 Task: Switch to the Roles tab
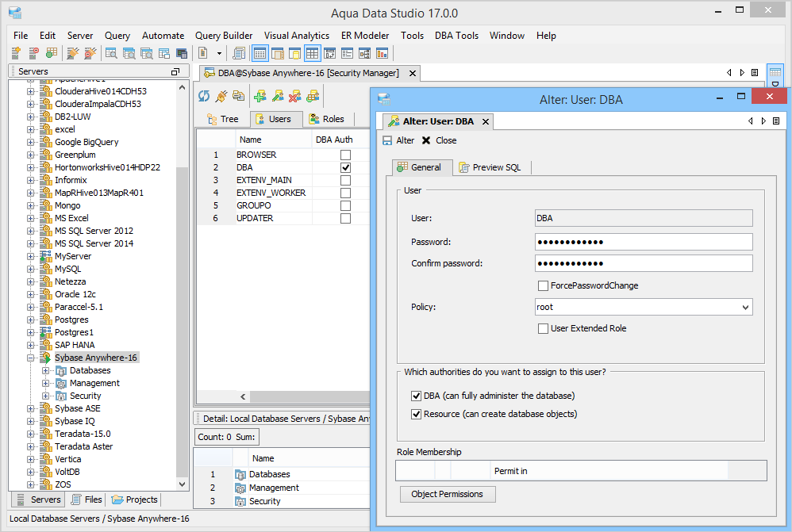click(327, 119)
